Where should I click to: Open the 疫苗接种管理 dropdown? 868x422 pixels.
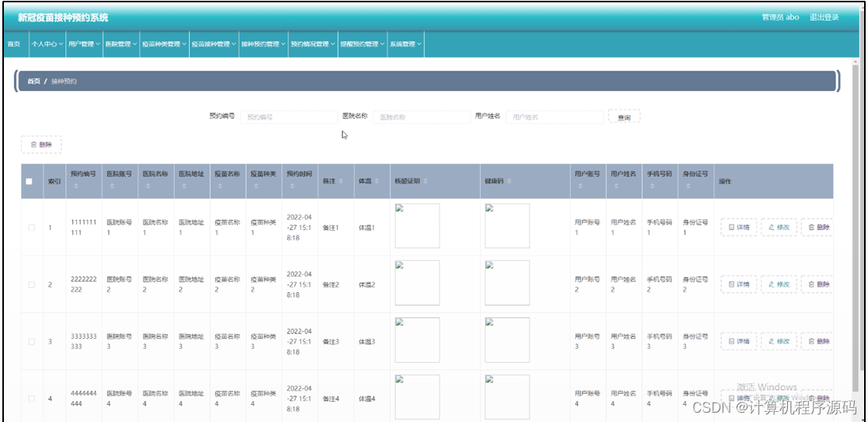pos(214,44)
